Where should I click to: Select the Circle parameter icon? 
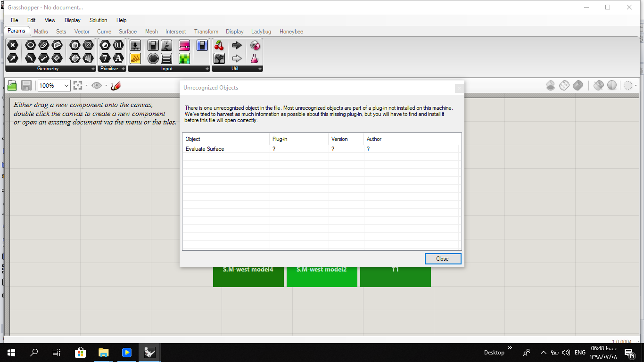click(x=30, y=45)
